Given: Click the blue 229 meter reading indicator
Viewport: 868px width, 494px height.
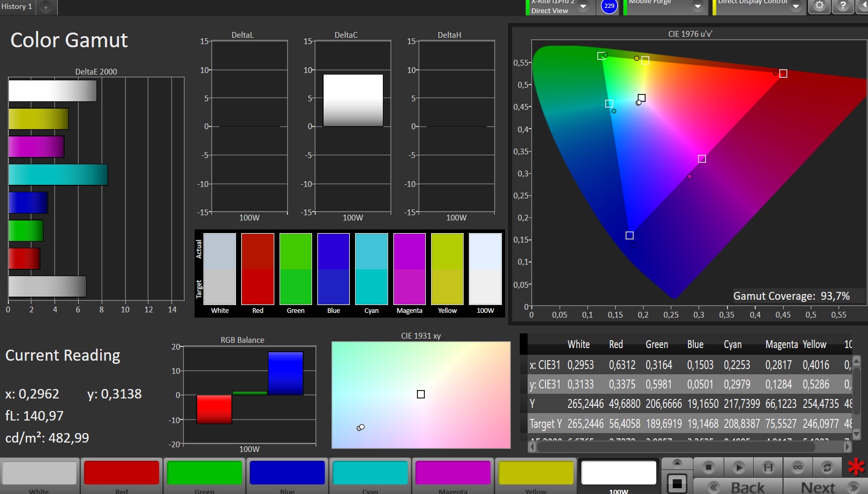Looking at the screenshot, I should (x=609, y=6).
